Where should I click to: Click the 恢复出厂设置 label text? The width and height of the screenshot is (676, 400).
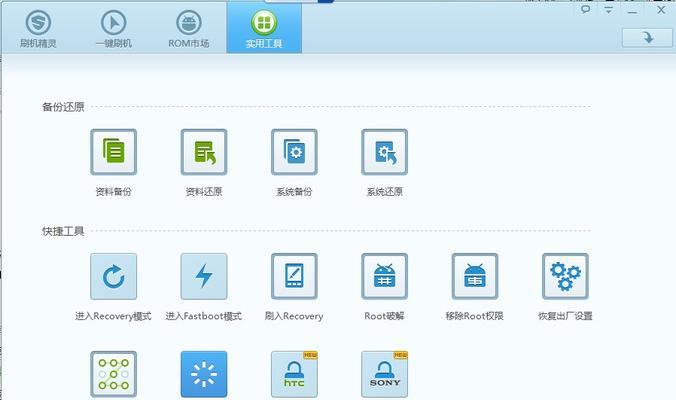(x=565, y=316)
